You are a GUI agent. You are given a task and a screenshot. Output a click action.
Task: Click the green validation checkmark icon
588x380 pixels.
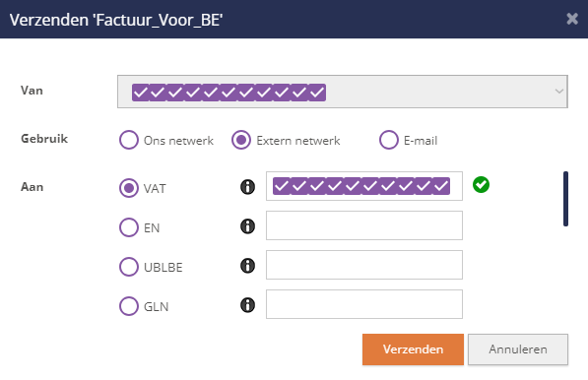(481, 185)
